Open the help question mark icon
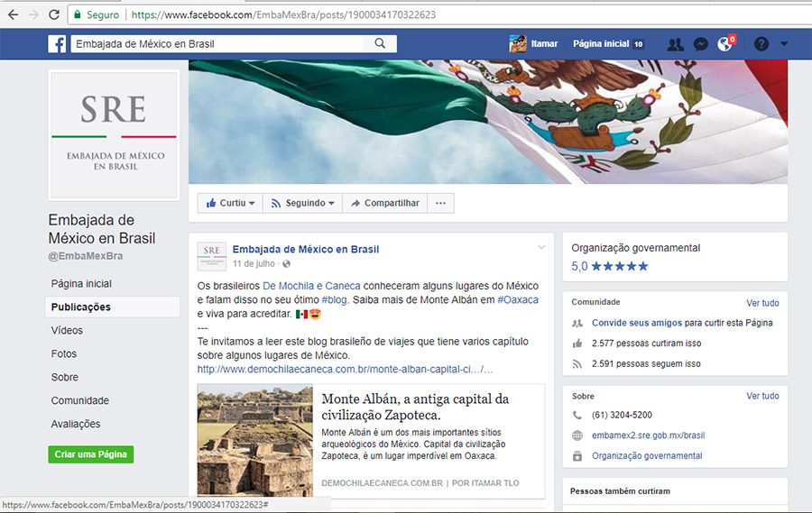Image resolution: width=812 pixels, height=513 pixels. [761, 44]
